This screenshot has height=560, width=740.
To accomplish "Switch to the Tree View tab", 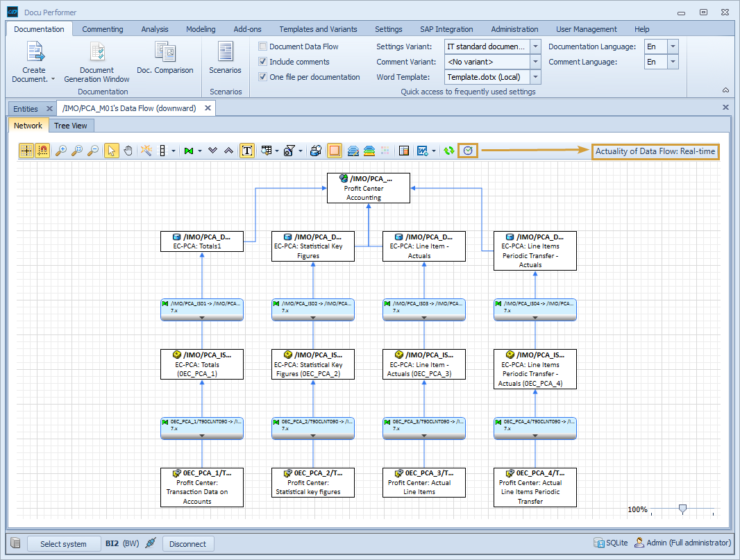I will point(71,126).
